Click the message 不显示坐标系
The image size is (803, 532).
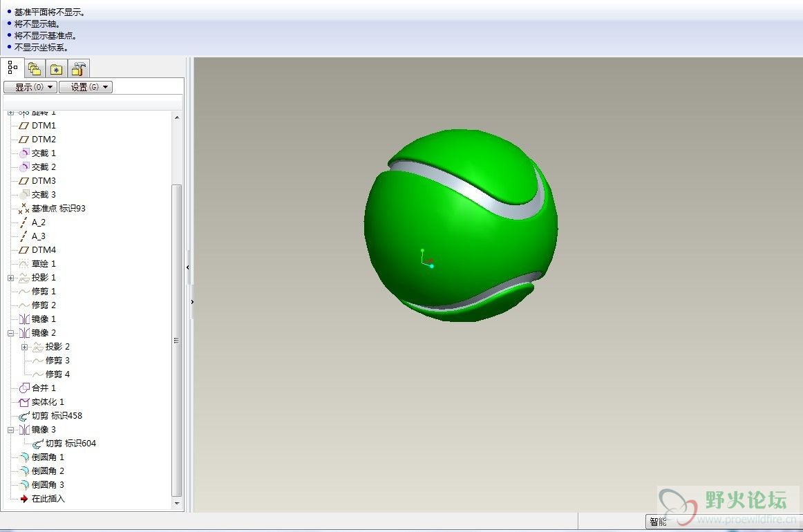[41, 48]
